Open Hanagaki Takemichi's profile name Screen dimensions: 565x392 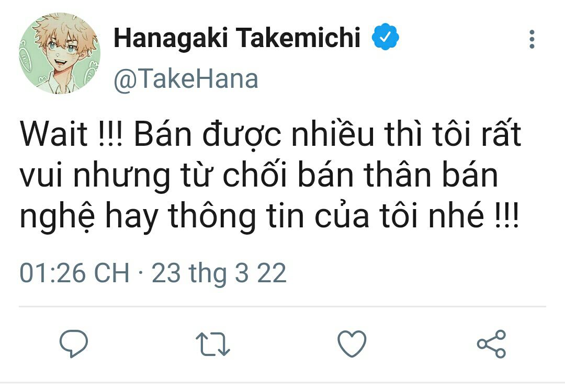coord(237,39)
